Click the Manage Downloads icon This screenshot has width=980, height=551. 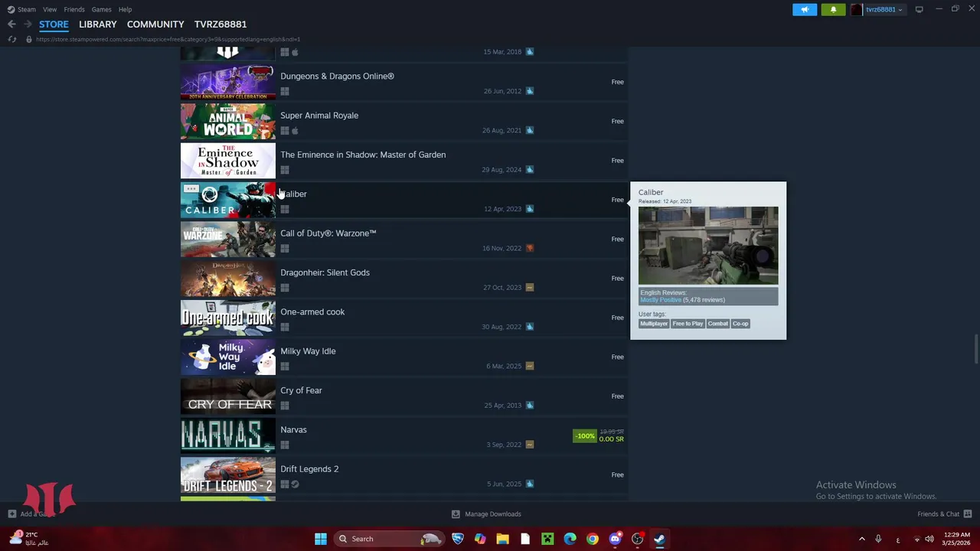tap(456, 514)
